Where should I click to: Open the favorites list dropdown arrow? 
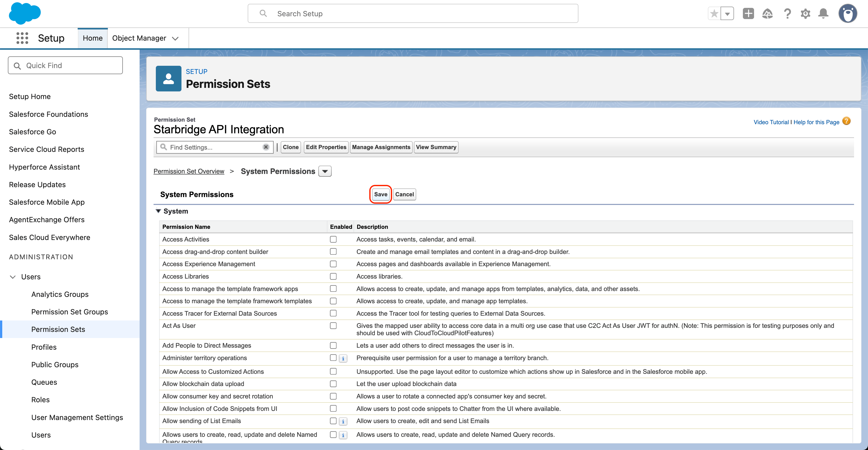pos(727,14)
